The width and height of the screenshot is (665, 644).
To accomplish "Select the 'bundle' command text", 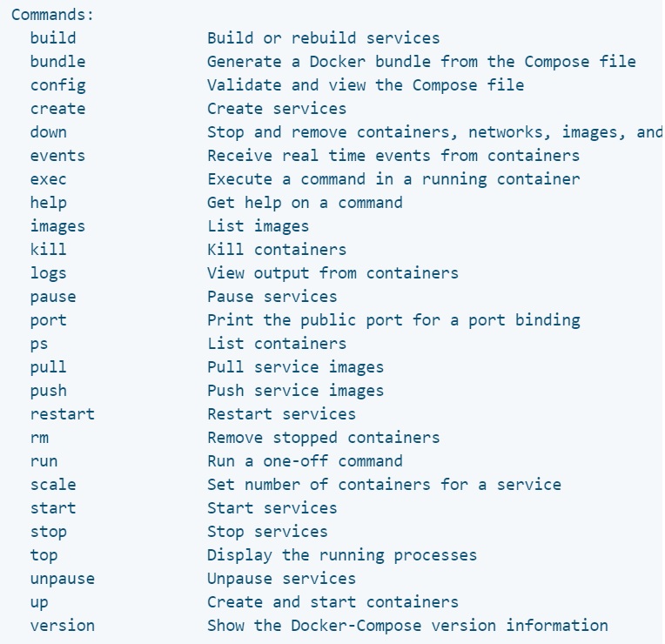I will pos(57,62).
